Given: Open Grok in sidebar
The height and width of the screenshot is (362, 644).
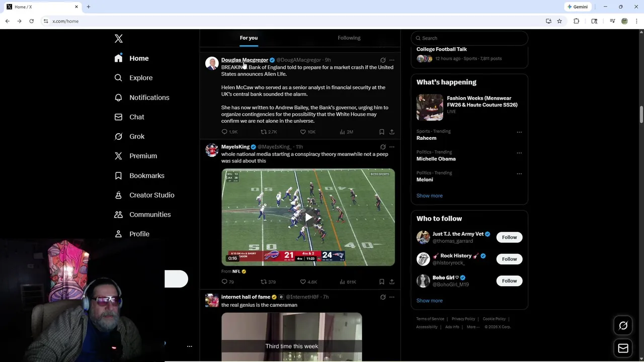Looking at the screenshot, I should tap(129, 136).
